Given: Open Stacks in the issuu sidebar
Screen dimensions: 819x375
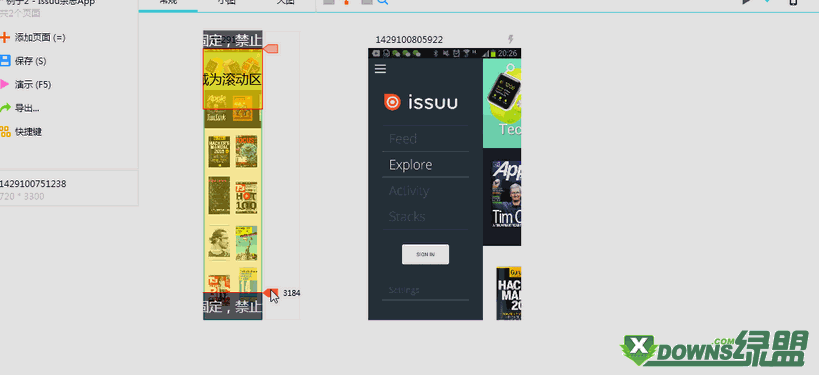Looking at the screenshot, I should (x=407, y=216).
